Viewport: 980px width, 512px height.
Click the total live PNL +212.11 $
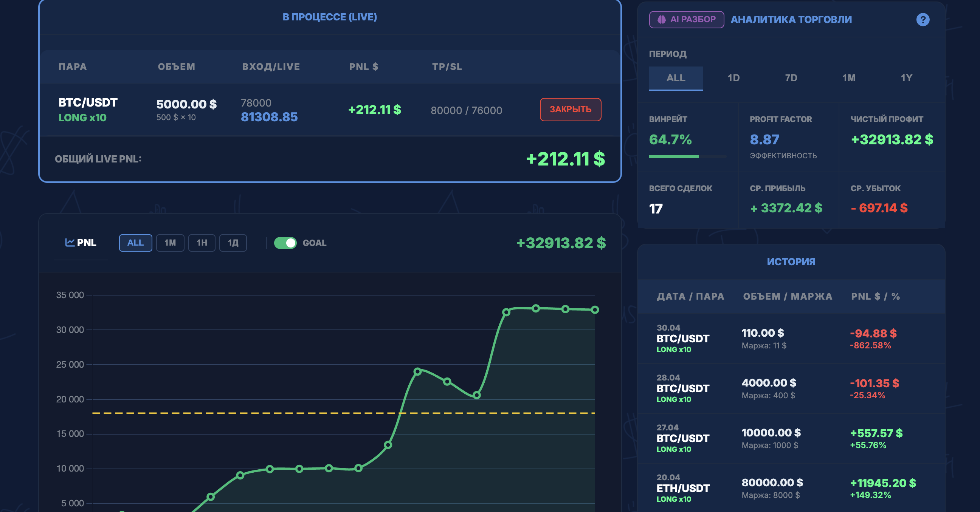(x=565, y=159)
